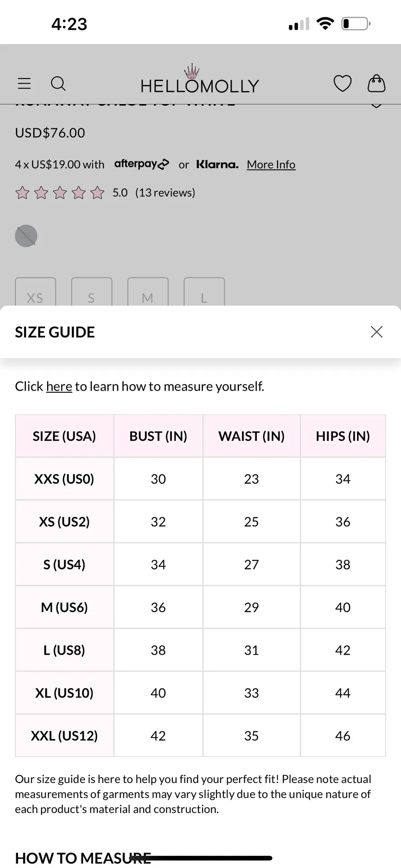Open the shopping bag icon

[x=376, y=84]
